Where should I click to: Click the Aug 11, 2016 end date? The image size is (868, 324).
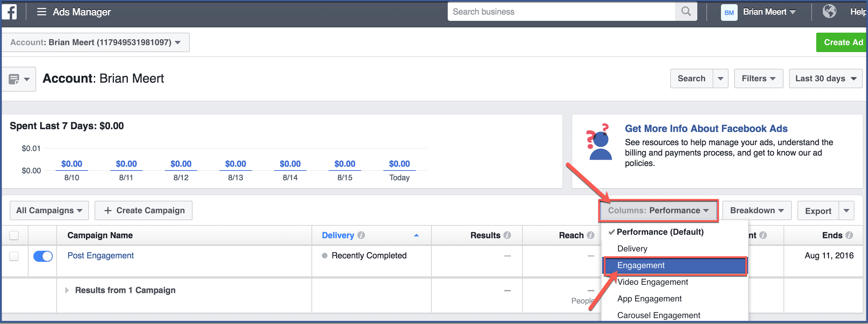(829, 256)
